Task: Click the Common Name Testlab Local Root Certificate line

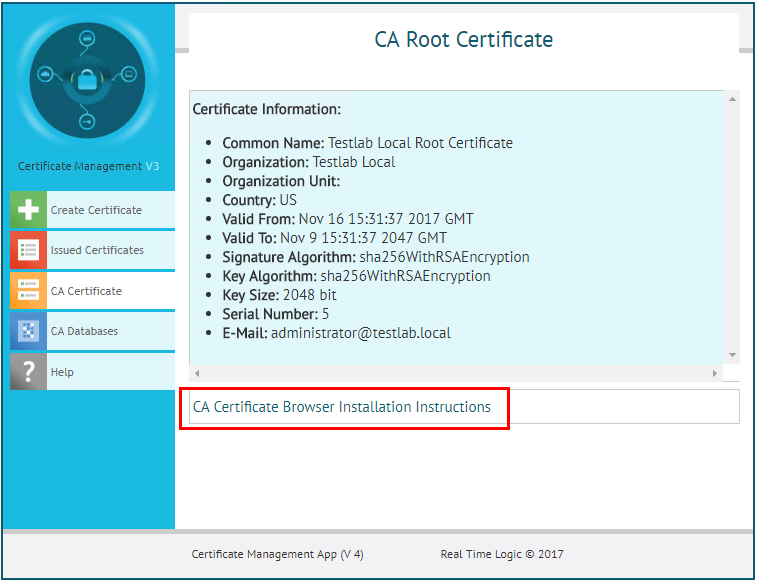Action: pyautogui.click(x=367, y=143)
